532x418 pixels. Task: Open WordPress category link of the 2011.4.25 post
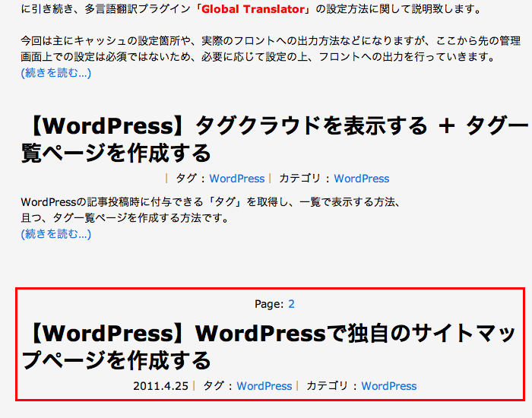(x=389, y=386)
